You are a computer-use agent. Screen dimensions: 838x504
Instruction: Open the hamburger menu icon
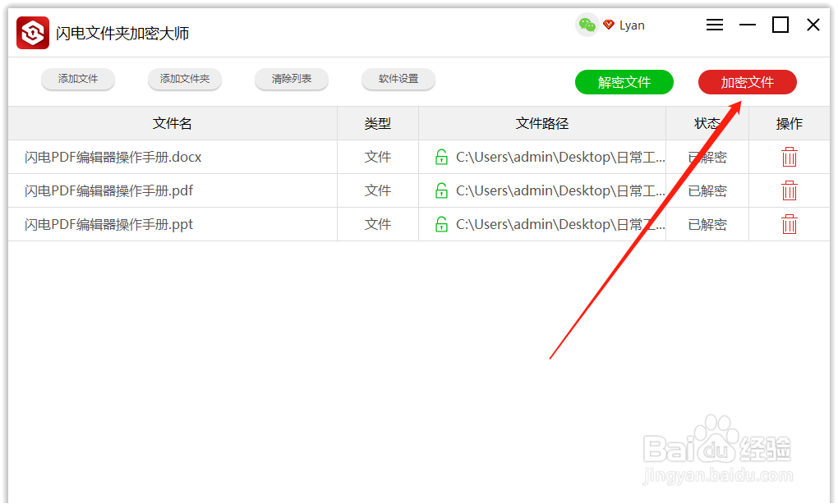(714, 25)
